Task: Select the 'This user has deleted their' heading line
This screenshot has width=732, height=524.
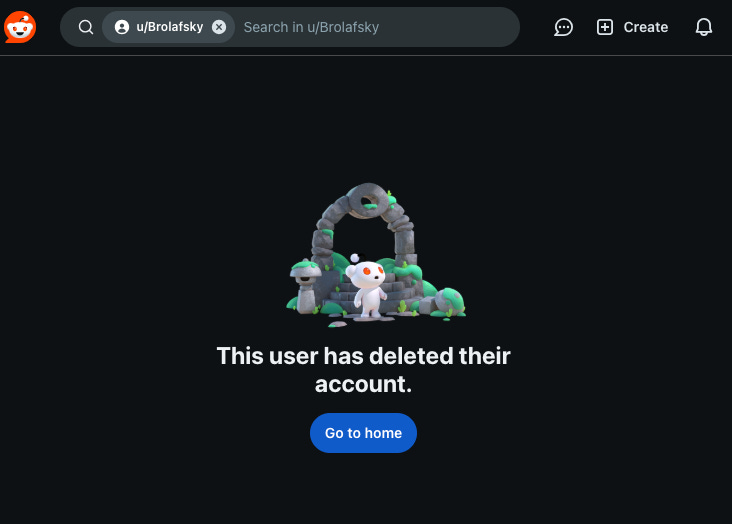Action: pos(363,356)
